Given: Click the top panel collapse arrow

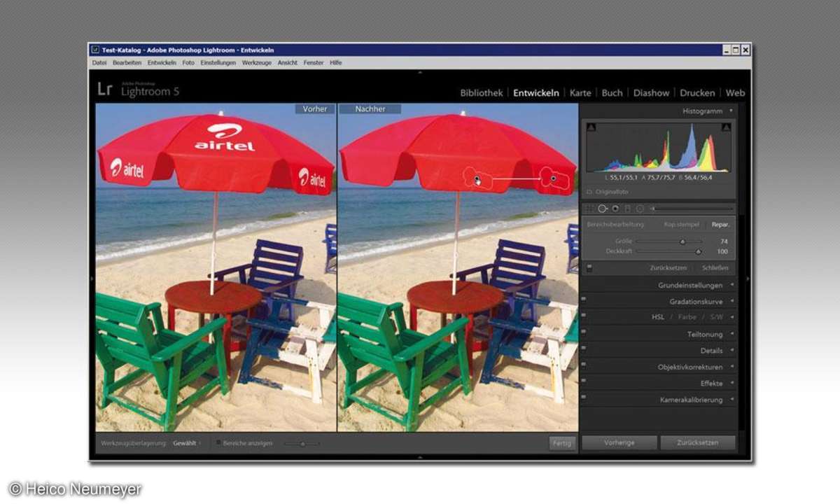Looking at the screenshot, I should click(x=420, y=72).
